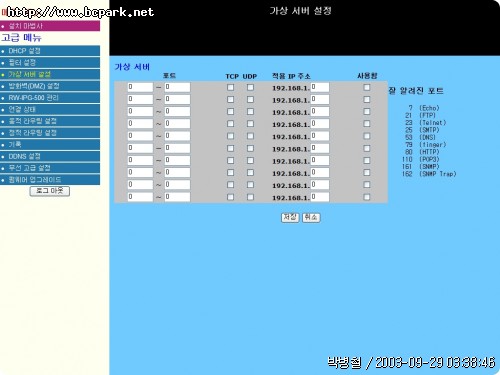This screenshot has width=500, height=375.
Task: Click start port field in first row
Action: 140,87
